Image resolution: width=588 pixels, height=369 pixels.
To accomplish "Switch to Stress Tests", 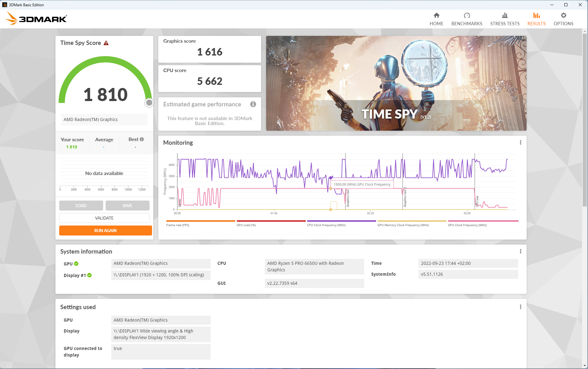I will 505,19.
